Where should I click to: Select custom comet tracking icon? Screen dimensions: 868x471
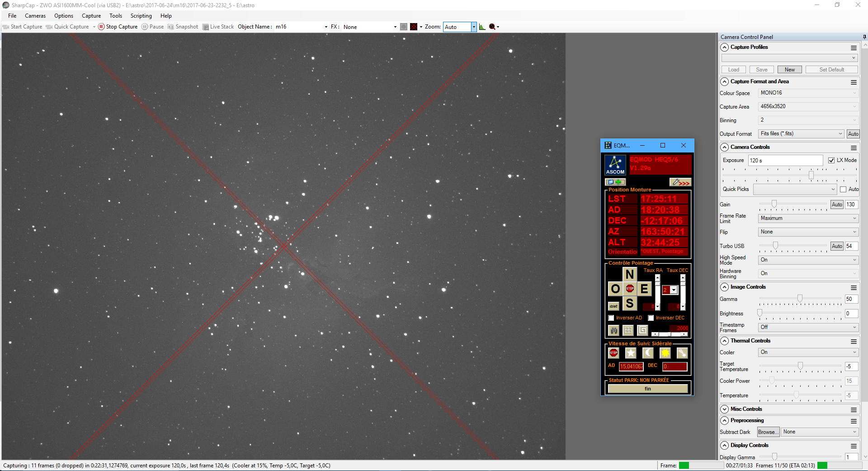coord(682,353)
